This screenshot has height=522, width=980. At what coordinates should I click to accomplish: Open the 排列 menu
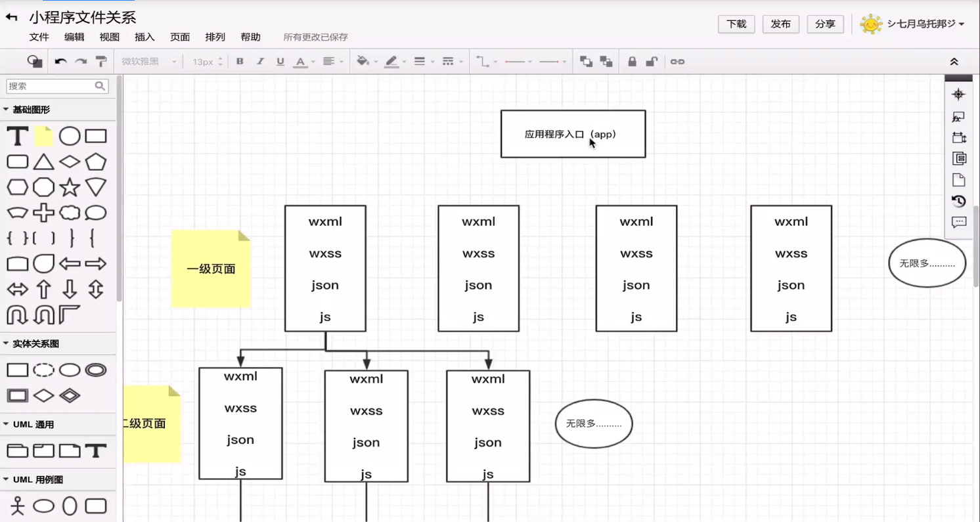point(215,37)
